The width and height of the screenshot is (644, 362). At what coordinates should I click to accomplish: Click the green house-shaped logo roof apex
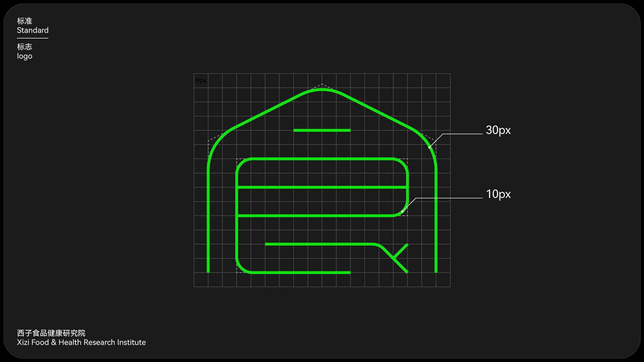[322, 90]
